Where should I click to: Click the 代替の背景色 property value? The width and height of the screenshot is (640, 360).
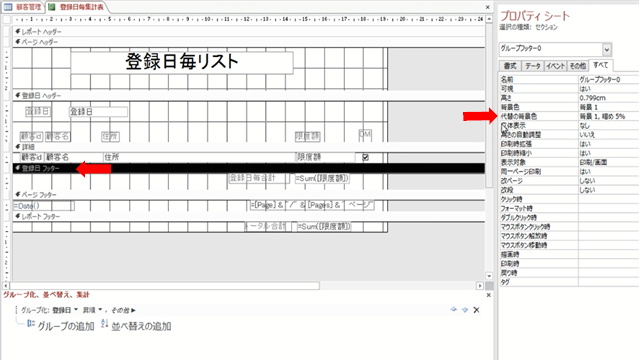(x=608, y=116)
